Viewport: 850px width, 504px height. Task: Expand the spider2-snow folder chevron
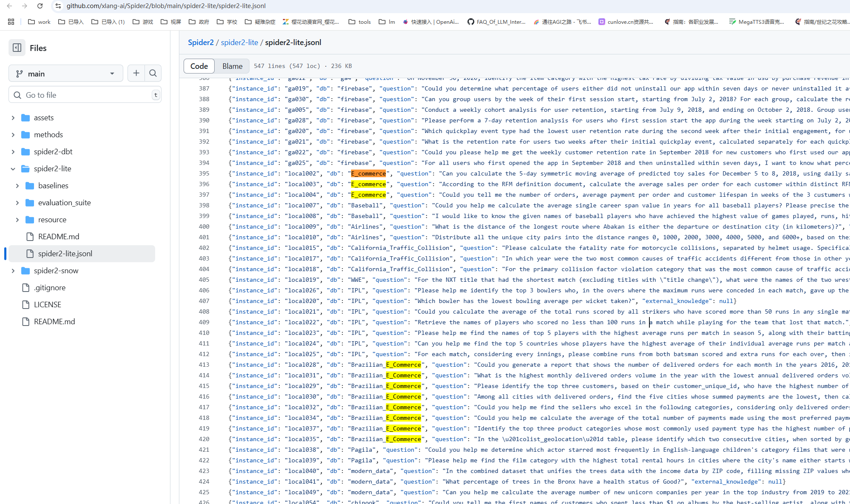[13, 271]
